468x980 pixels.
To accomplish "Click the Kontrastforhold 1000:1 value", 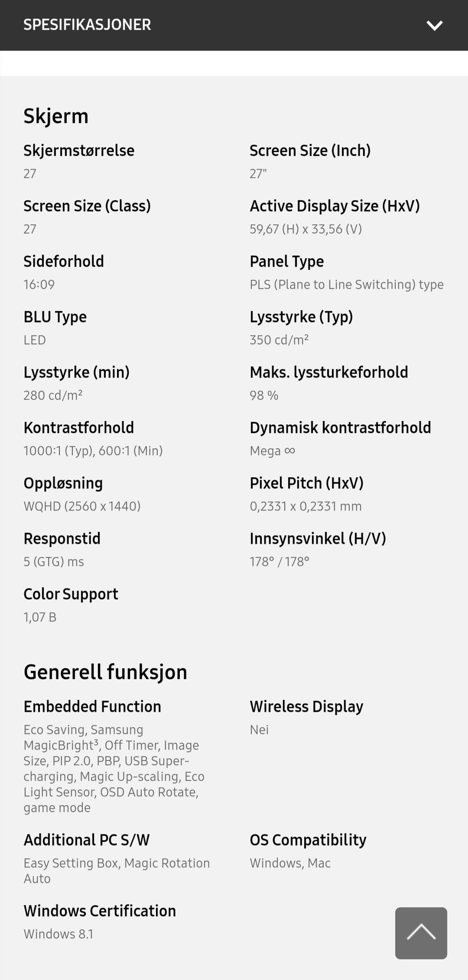I will (93, 451).
